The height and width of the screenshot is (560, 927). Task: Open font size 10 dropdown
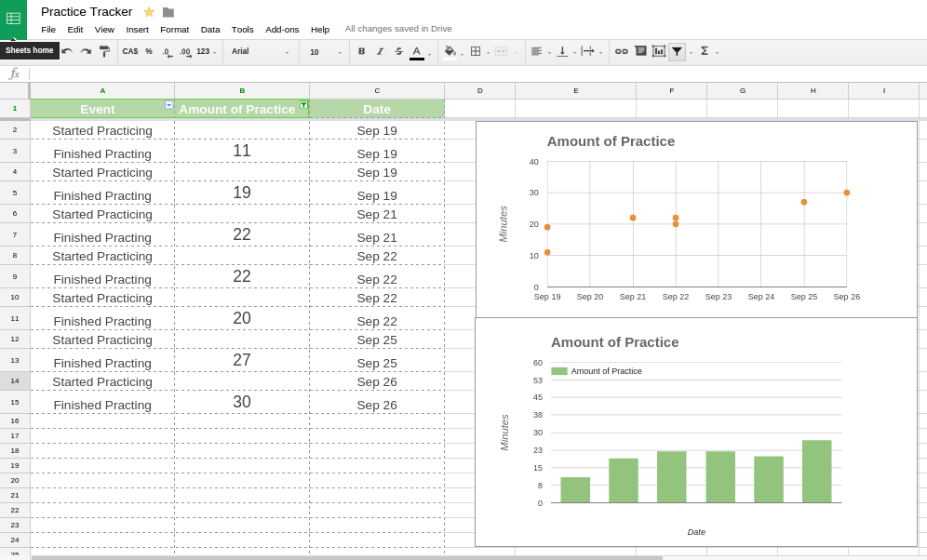(325, 52)
